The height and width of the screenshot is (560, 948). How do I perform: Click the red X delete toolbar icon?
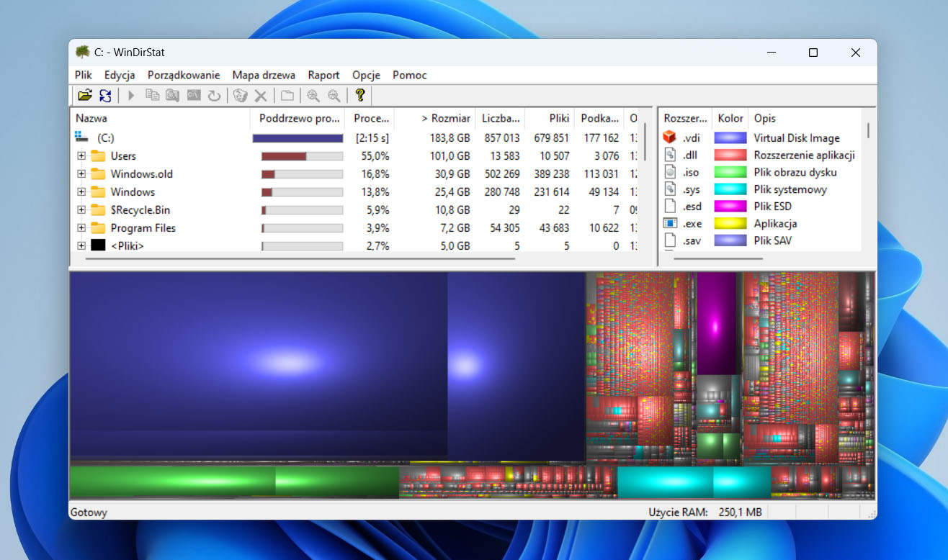click(261, 95)
